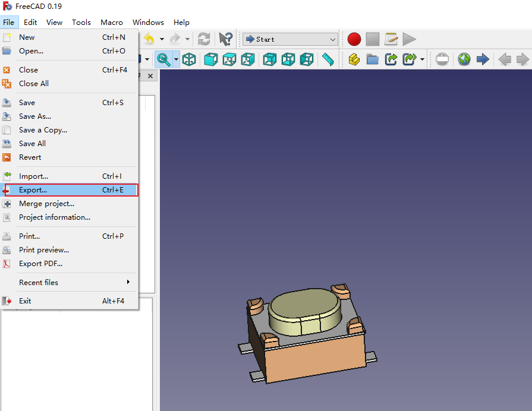This screenshot has width=532, height=411.
Task: Expand the Recent files submenu
Action: click(69, 282)
